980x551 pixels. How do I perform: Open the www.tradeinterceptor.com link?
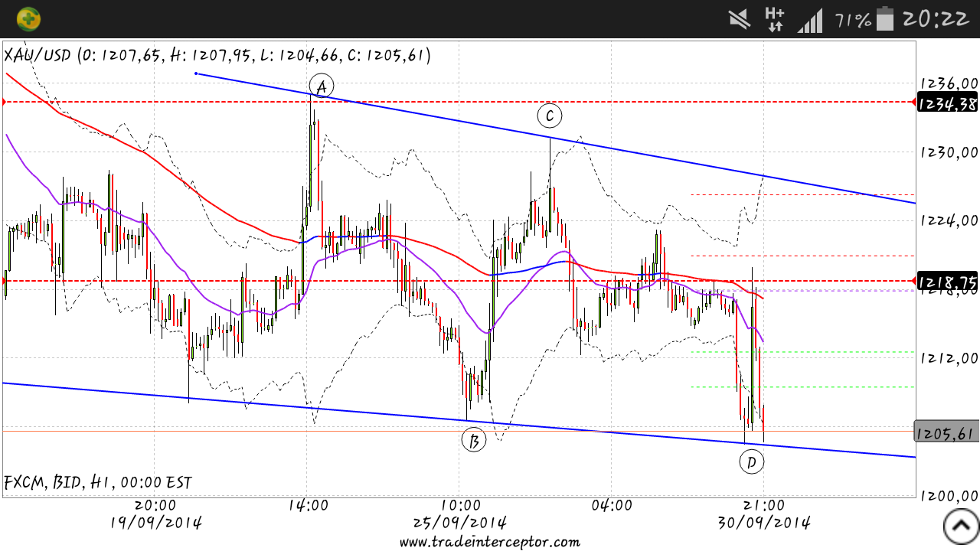coord(490,542)
